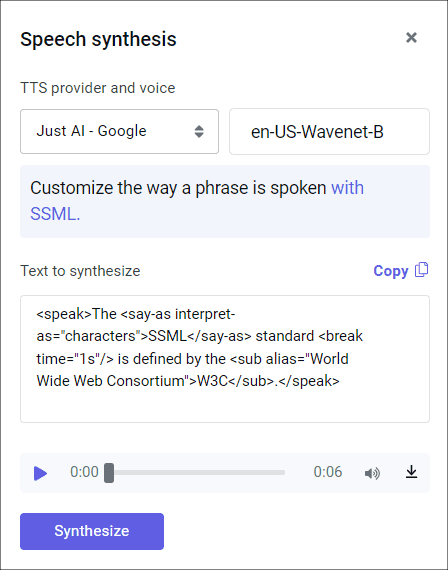
Task: Click the en-US-Wavenet-B voice field
Action: click(x=329, y=131)
